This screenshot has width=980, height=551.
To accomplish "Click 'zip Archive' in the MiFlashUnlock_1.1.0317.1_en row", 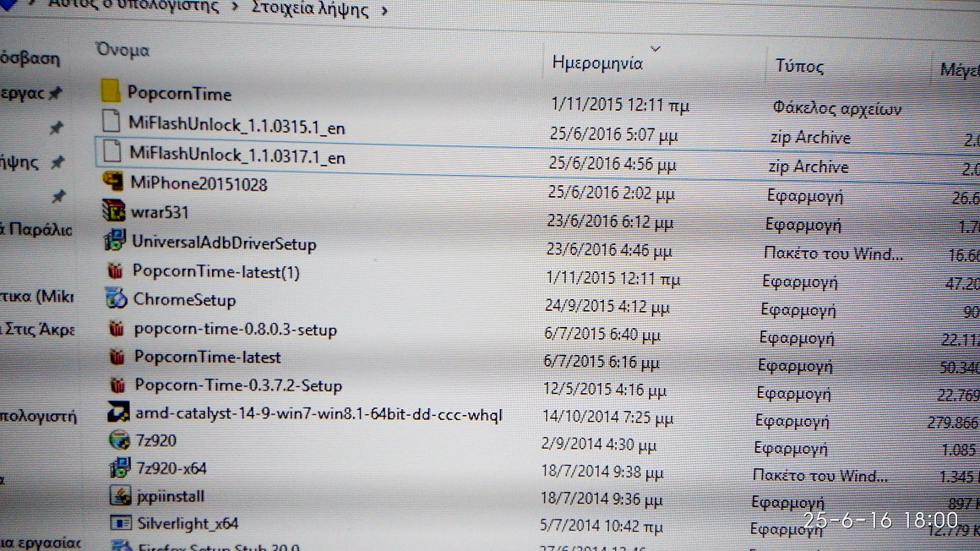I will click(x=808, y=167).
